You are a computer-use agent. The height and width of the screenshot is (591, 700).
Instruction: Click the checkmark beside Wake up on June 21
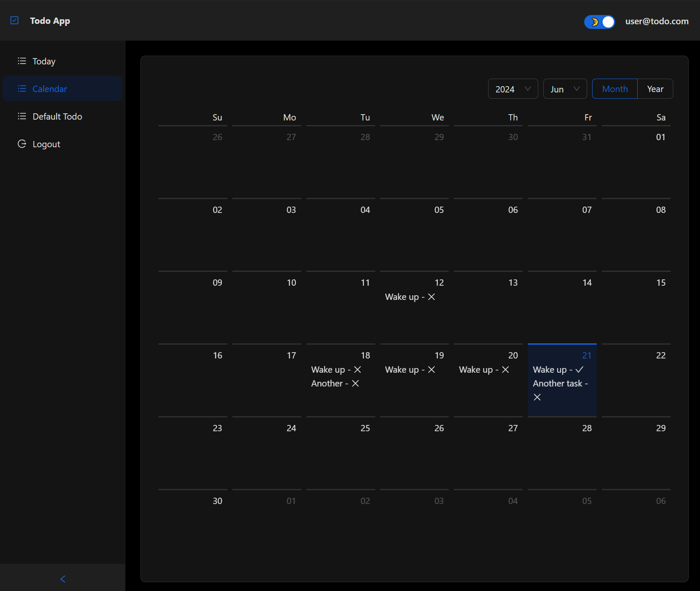pos(580,369)
